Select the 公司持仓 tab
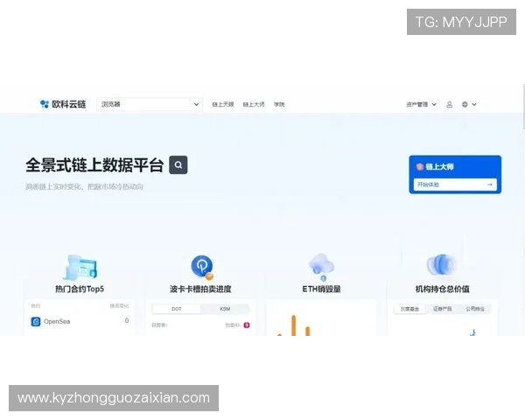This screenshot has height=420, width=525. point(475,309)
